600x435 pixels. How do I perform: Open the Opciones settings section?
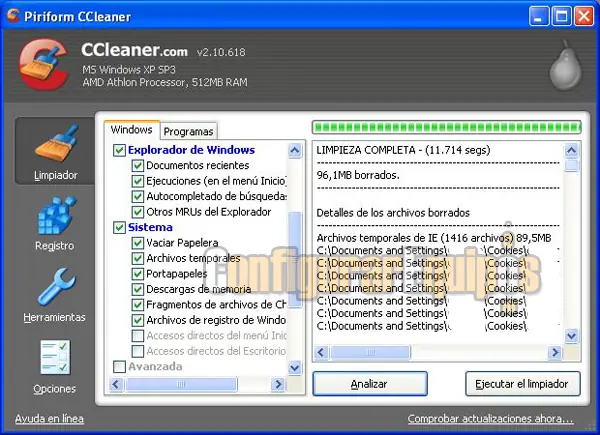(x=55, y=366)
